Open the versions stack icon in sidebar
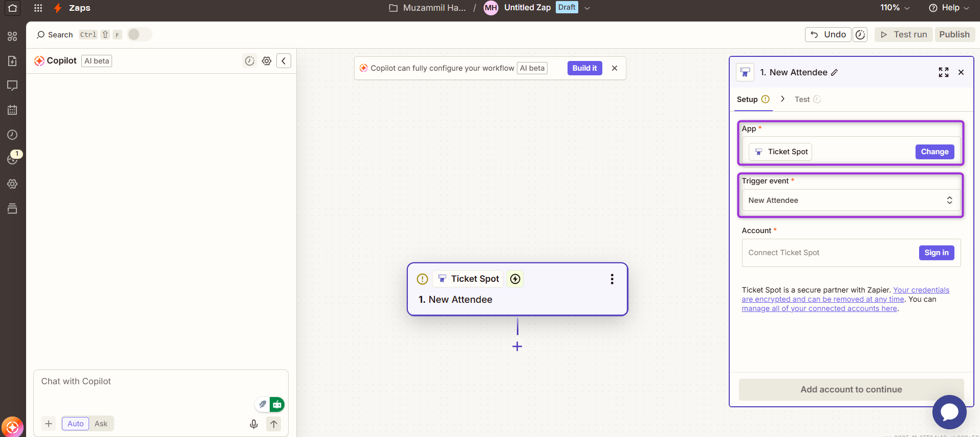This screenshot has height=437, width=980. (12, 209)
